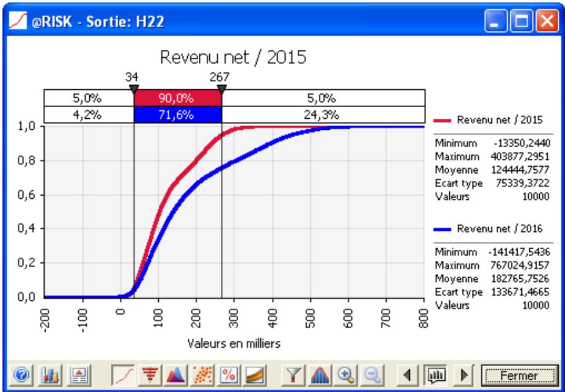Select the cumulative ascending curve graph icon
The image size is (565, 392).
tap(121, 374)
